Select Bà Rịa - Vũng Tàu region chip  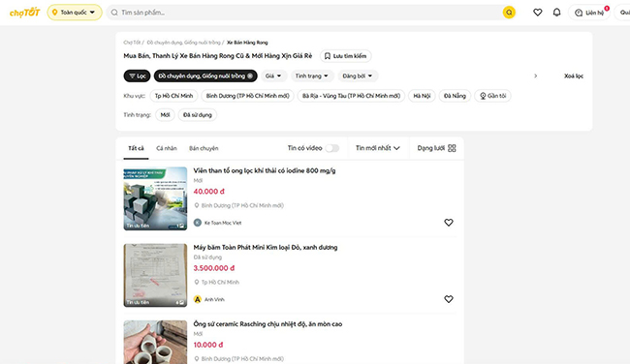point(351,96)
